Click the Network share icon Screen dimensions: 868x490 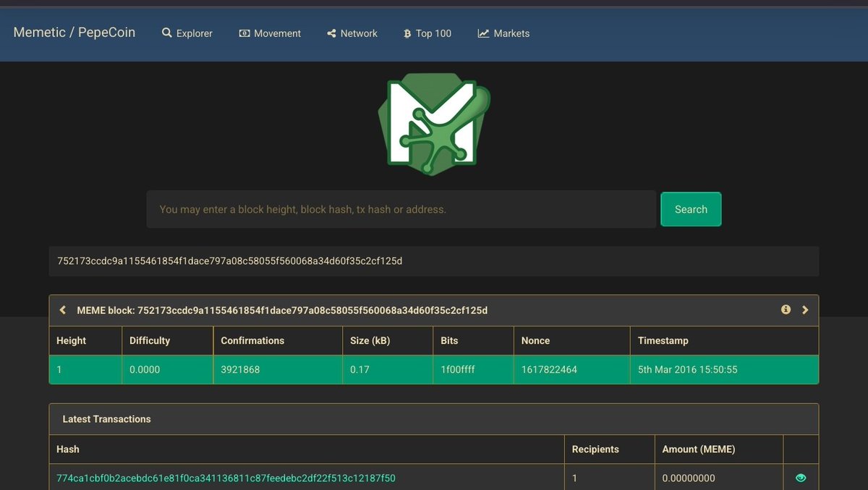coord(331,33)
